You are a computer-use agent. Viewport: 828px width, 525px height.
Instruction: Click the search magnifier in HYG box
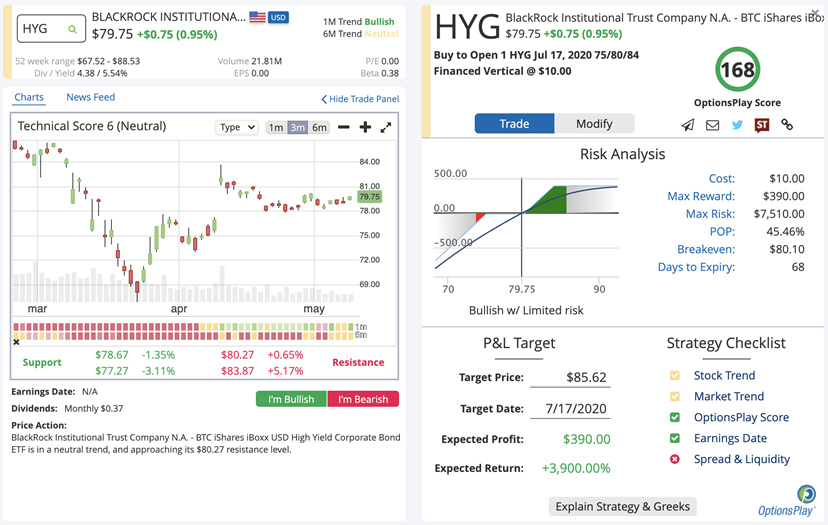(72, 30)
